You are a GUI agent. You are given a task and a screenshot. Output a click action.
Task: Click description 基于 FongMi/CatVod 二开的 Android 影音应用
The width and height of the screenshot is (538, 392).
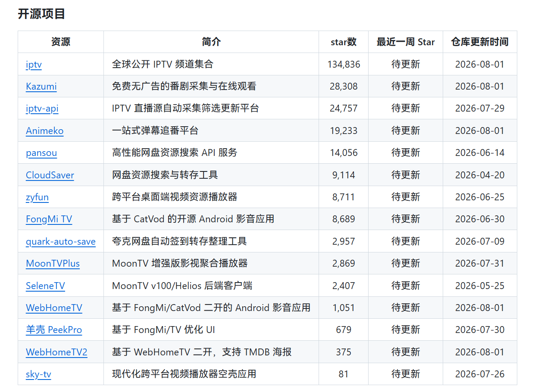(x=211, y=308)
